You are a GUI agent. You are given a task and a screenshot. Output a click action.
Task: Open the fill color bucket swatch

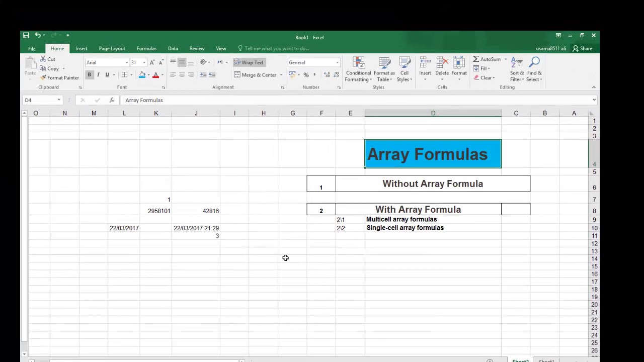click(x=142, y=75)
